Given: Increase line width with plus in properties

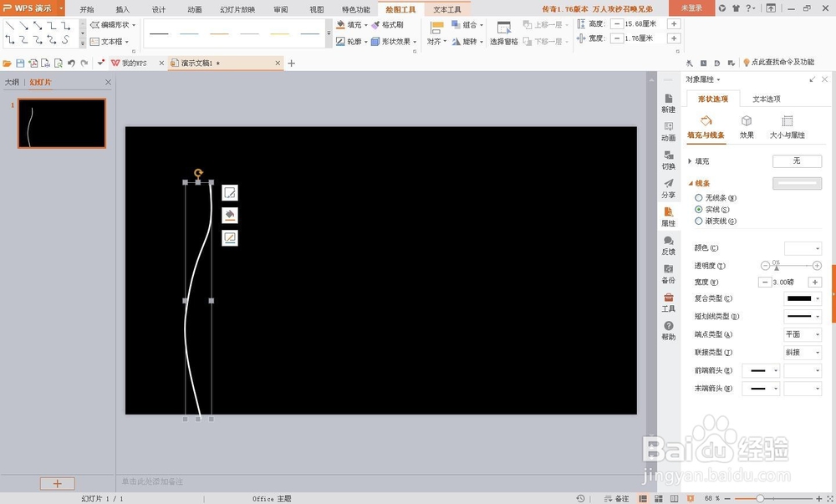Looking at the screenshot, I should (x=814, y=282).
